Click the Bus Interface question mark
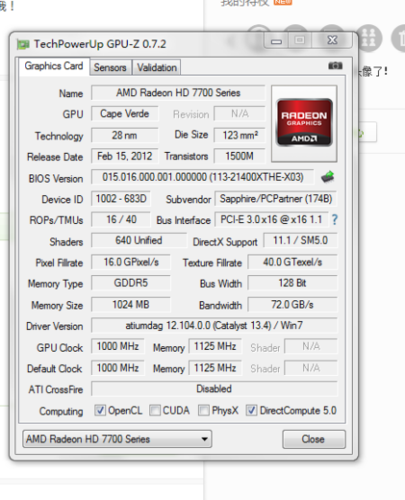 (335, 220)
